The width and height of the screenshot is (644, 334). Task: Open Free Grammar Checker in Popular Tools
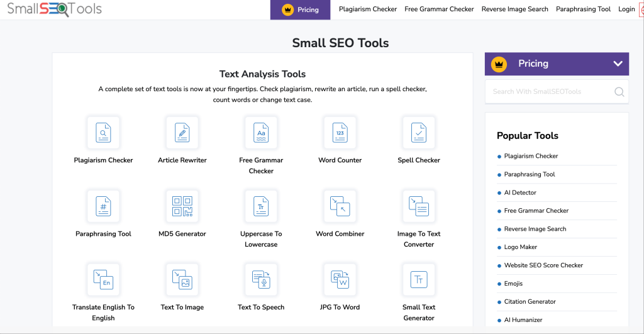pyautogui.click(x=536, y=211)
